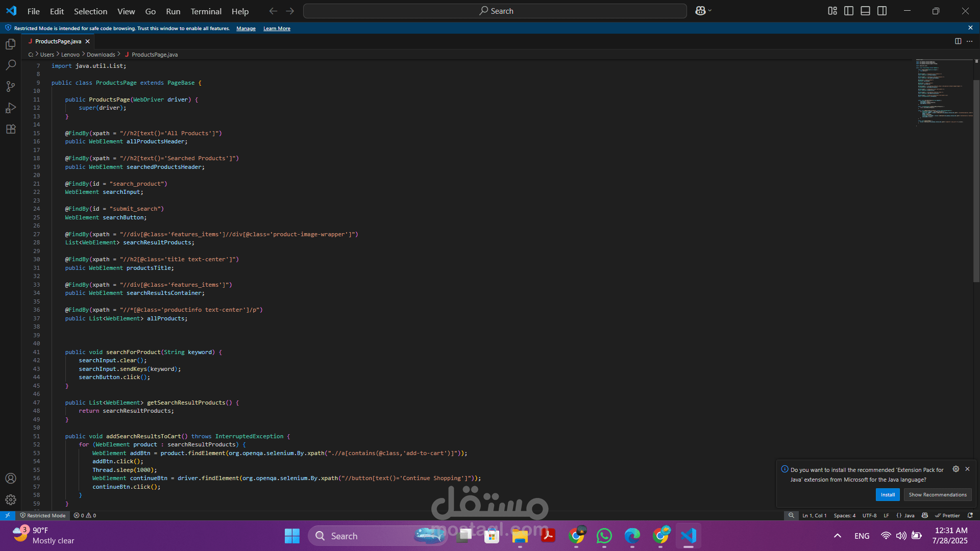The width and height of the screenshot is (980, 551).
Task: Click the Learn More link in restricted banner
Action: pos(277,29)
